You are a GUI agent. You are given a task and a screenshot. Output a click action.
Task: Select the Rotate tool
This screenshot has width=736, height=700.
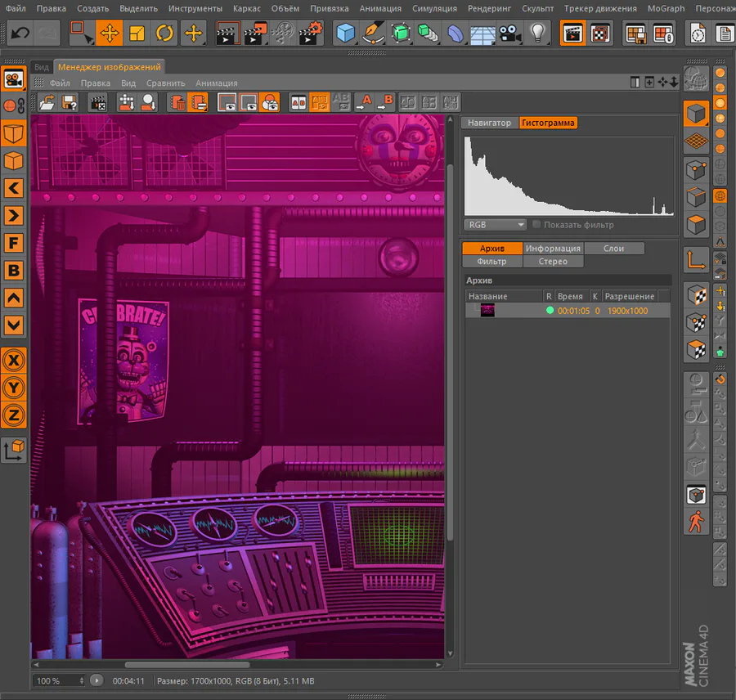164,34
